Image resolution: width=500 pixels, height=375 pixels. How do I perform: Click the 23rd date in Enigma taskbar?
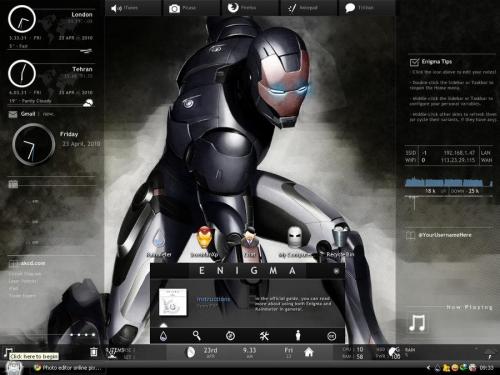pos(210,350)
